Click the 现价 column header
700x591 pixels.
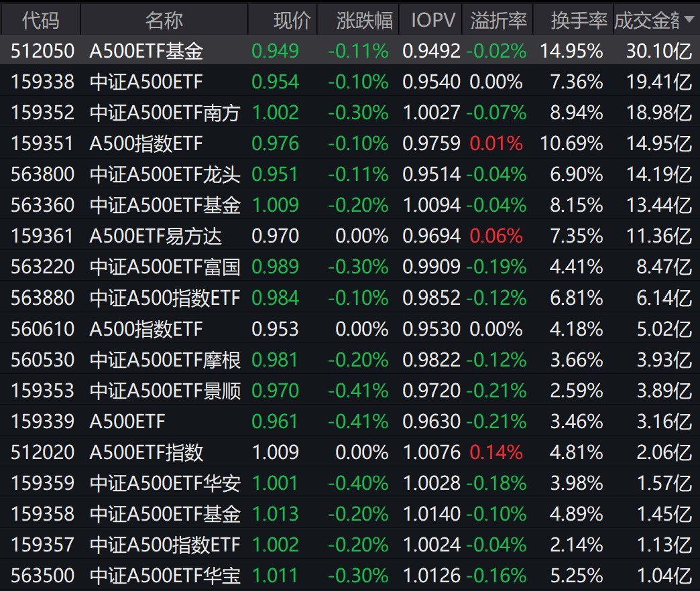pyautogui.click(x=292, y=21)
